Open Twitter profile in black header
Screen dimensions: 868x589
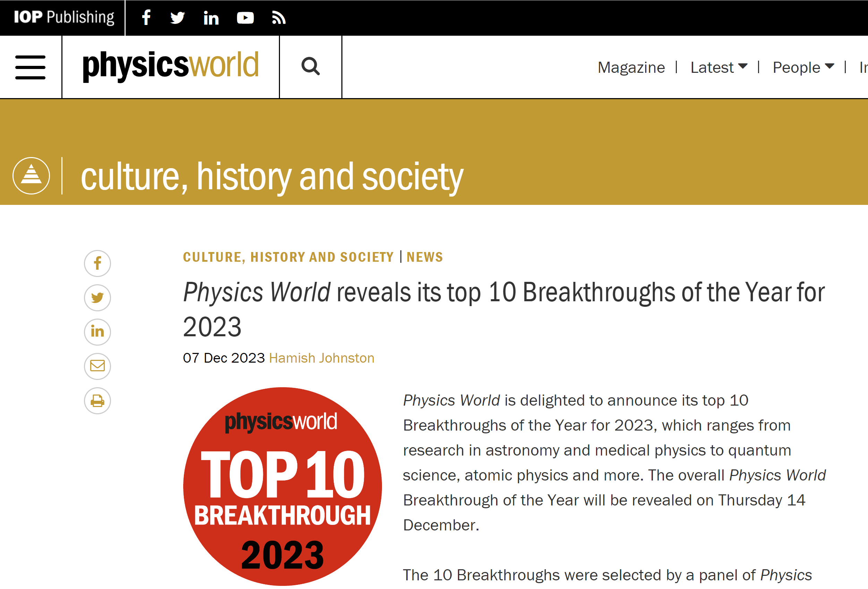177,18
